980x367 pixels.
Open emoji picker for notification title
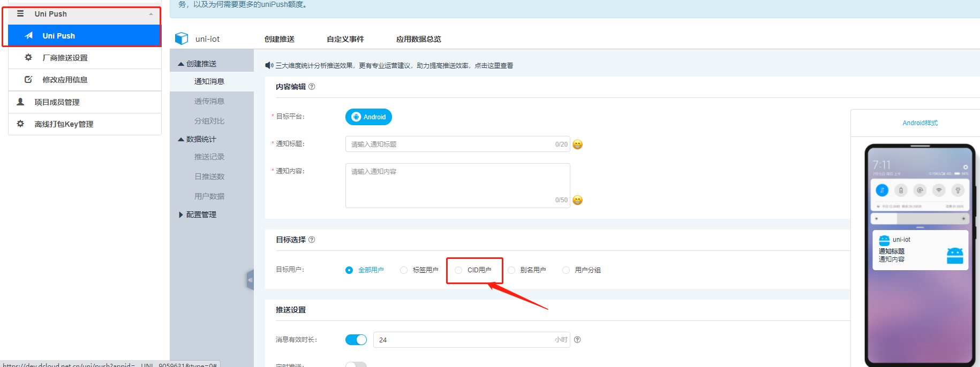[577, 144]
